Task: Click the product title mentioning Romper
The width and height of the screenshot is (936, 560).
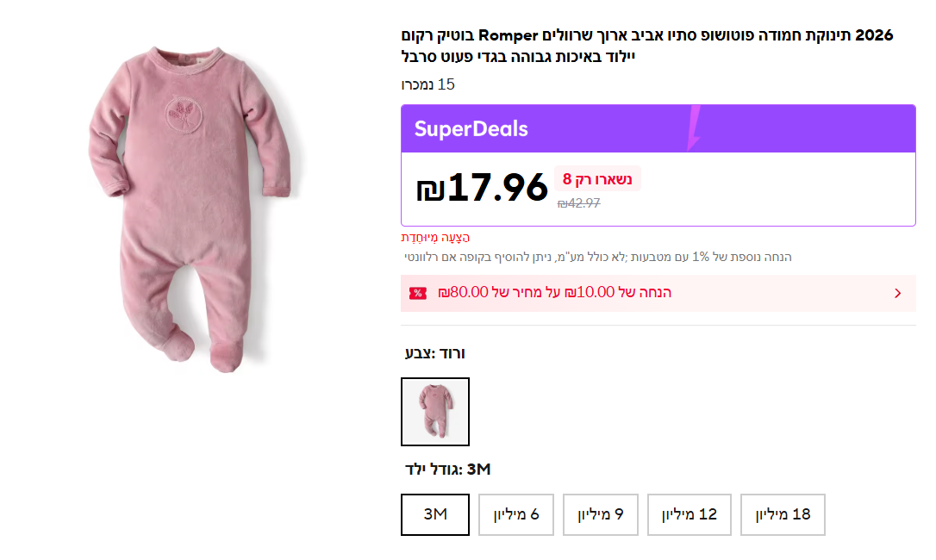Action: [x=646, y=46]
